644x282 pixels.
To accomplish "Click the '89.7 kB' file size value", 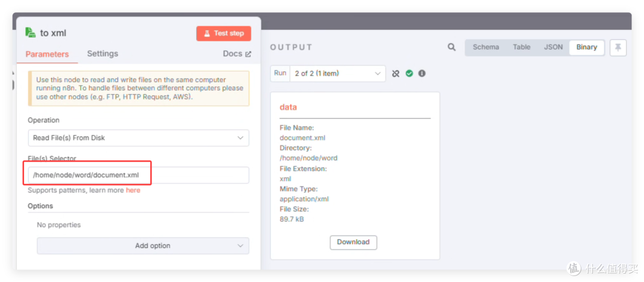I will [x=292, y=219].
